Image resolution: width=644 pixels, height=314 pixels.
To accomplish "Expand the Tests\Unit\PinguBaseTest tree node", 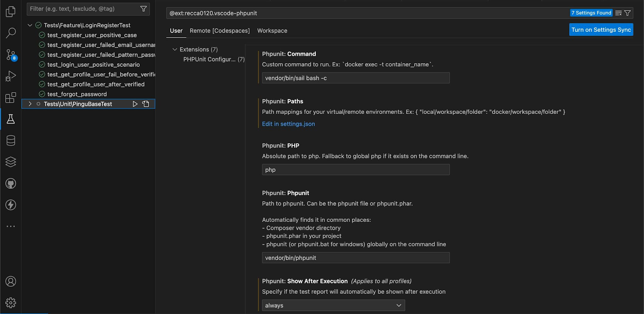I will pos(30,104).
